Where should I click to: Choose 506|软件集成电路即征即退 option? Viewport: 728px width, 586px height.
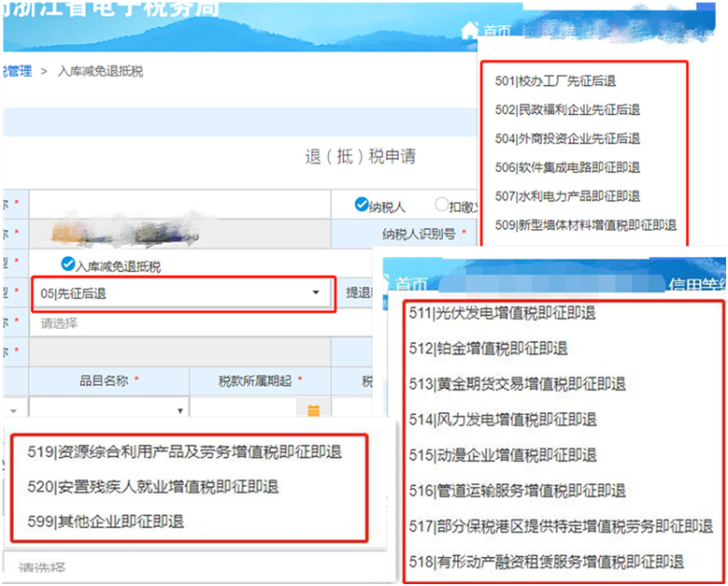[567, 167]
